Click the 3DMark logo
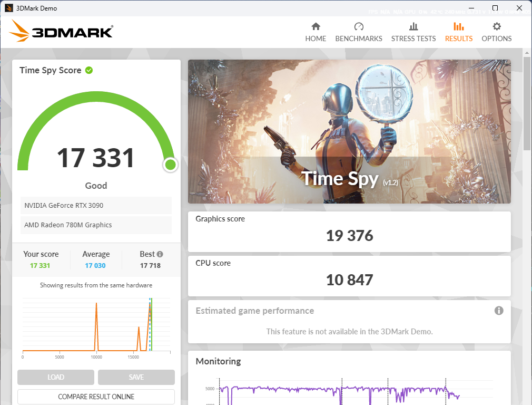Viewport: 532px width, 405px height. pyautogui.click(x=61, y=31)
